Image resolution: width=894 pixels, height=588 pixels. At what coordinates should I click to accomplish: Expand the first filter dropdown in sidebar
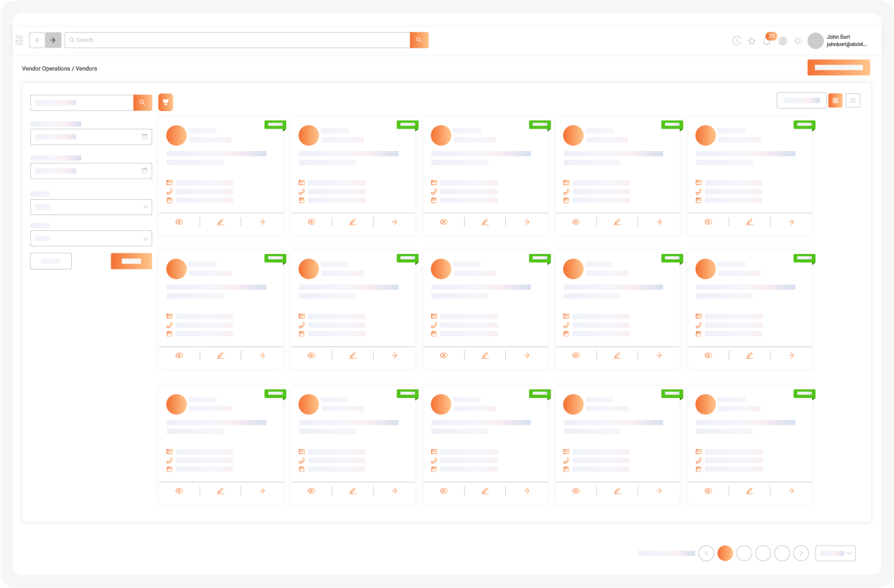(91, 207)
